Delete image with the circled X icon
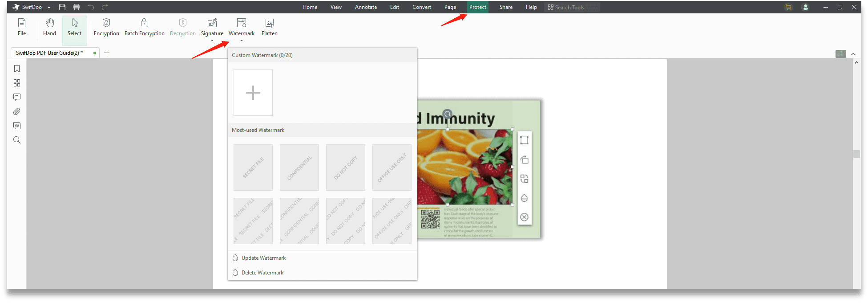This screenshot has height=303, width=868. (525, 217)
